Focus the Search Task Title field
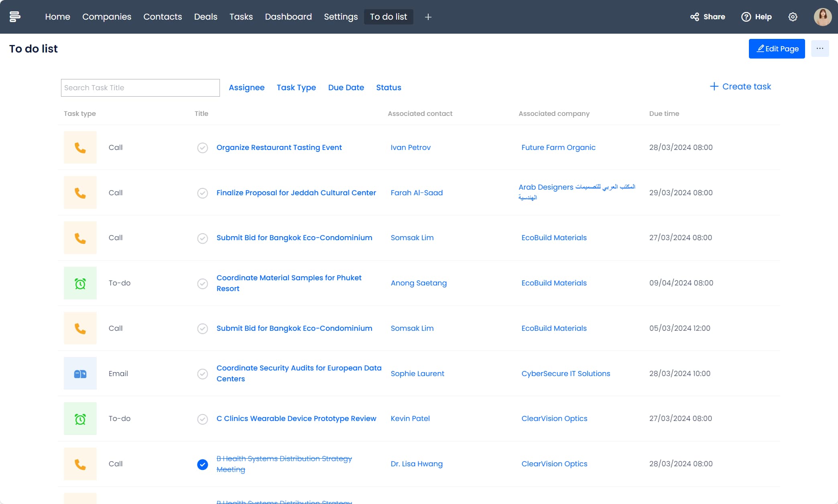The height and width of the screenshot is (504, 838). (140, 88)
